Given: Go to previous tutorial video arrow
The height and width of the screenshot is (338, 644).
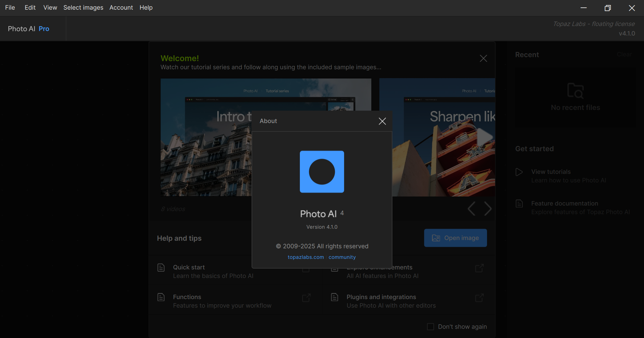Looking at the screenshot, I should 471,209.
